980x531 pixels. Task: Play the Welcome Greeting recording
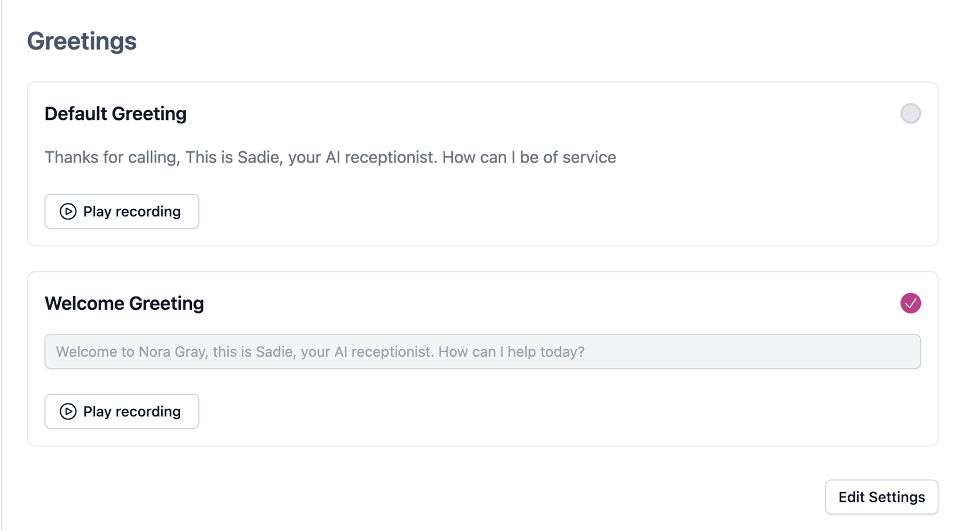click(121, 411)
